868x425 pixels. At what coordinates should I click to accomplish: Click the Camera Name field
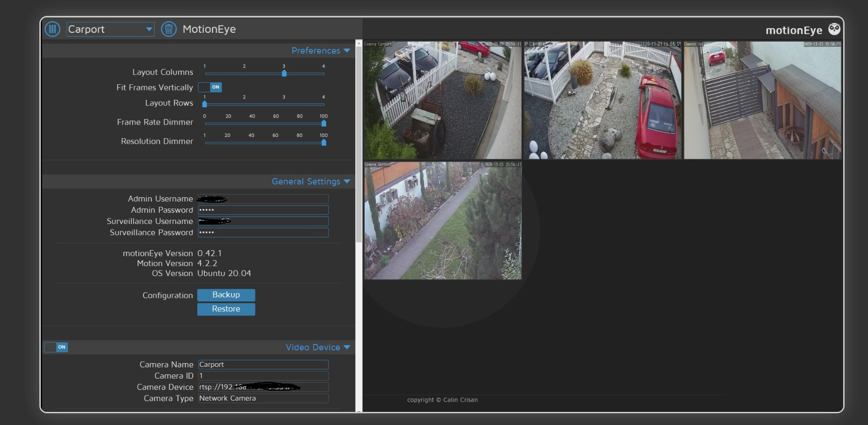263,365
